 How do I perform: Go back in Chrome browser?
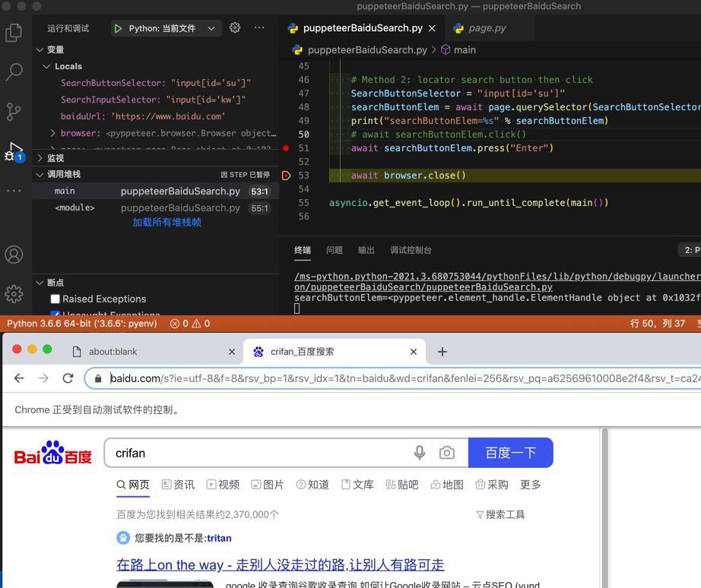[x=19, y=378]
